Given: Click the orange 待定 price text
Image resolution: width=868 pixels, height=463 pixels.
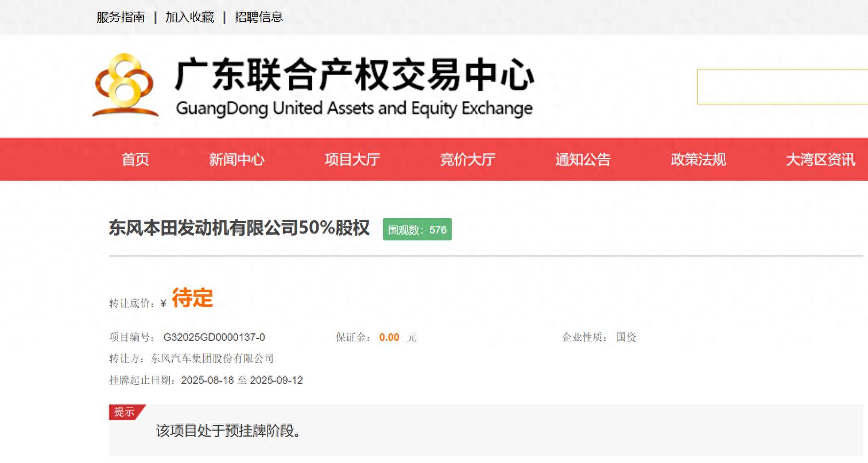Looking at the screenshot, I should [x=192, y=298].
